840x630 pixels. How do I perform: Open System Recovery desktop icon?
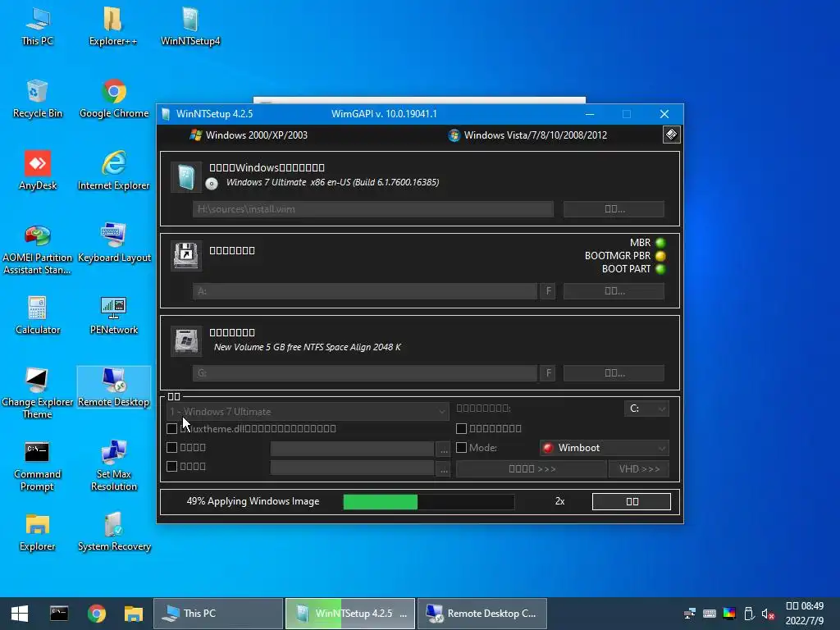click(x=113, y=533)
